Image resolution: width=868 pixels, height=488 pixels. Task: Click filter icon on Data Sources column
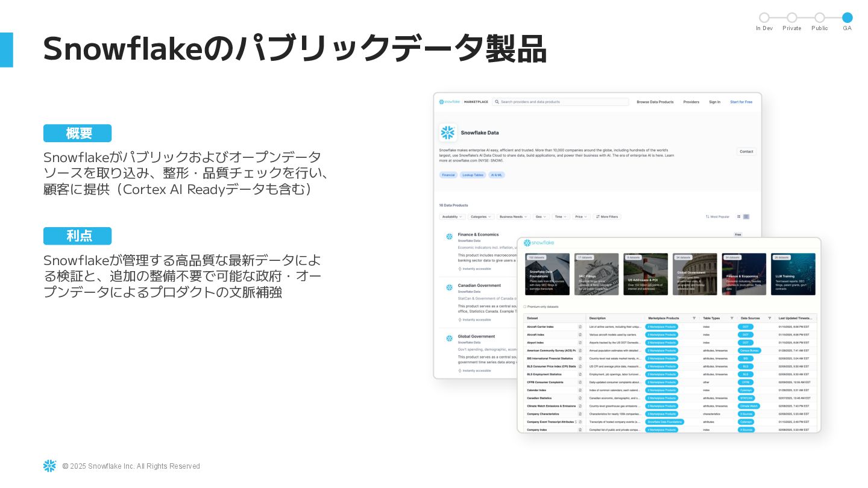pos(770,318)
